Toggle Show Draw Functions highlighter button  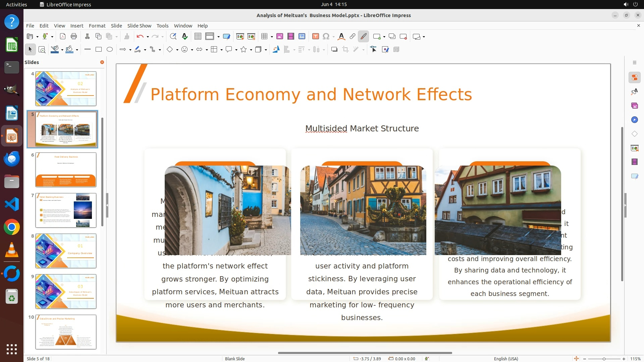coord(363,37)
